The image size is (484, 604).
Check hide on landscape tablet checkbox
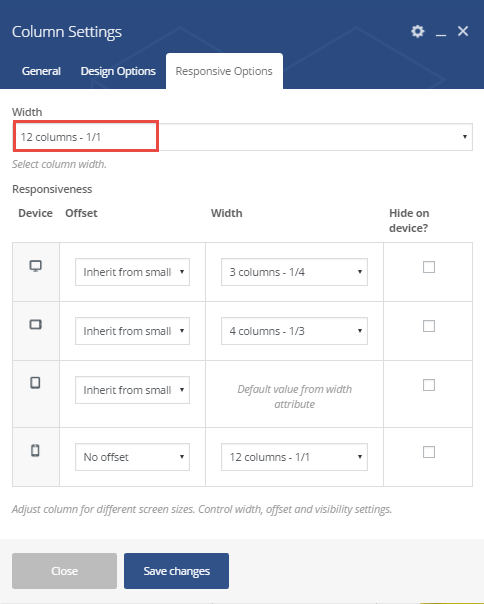[429, 326]
